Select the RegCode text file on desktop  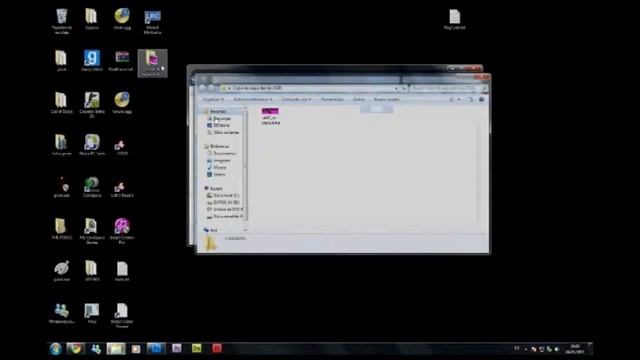454,20
